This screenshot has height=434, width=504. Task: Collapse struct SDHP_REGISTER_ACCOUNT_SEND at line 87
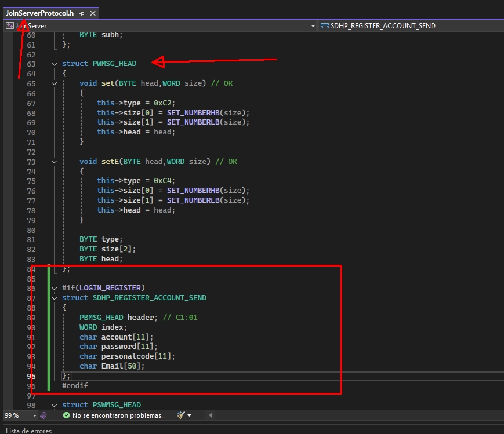tap(55, 298)
